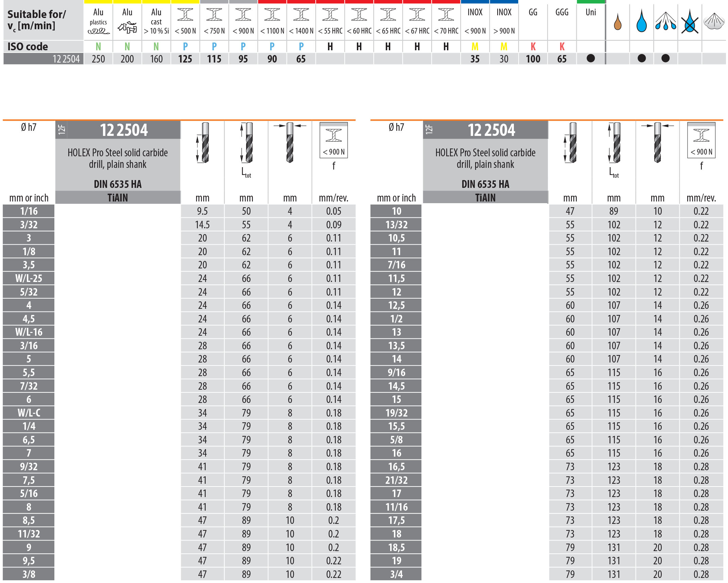Click the broken chips icon under the second Alu

pyautogui.click(x=127, y=28)
